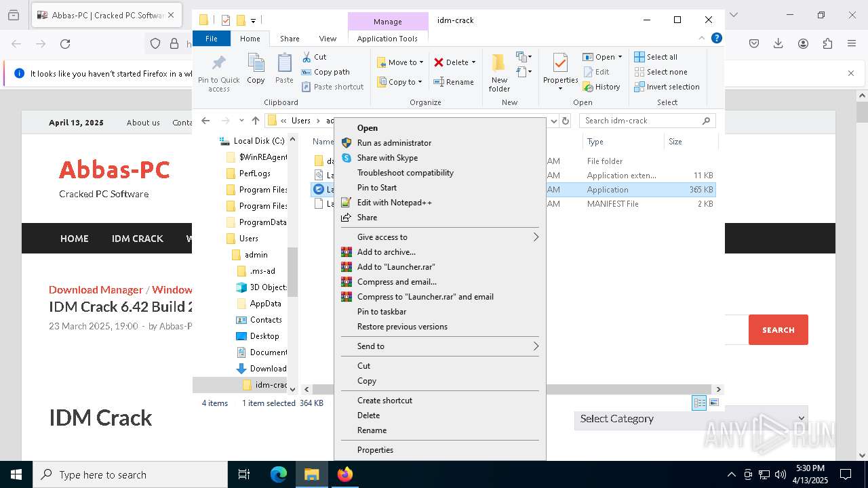Click Select none in ribbon
The height and width of the screenshot is (488, 868).
coord(661,72)
